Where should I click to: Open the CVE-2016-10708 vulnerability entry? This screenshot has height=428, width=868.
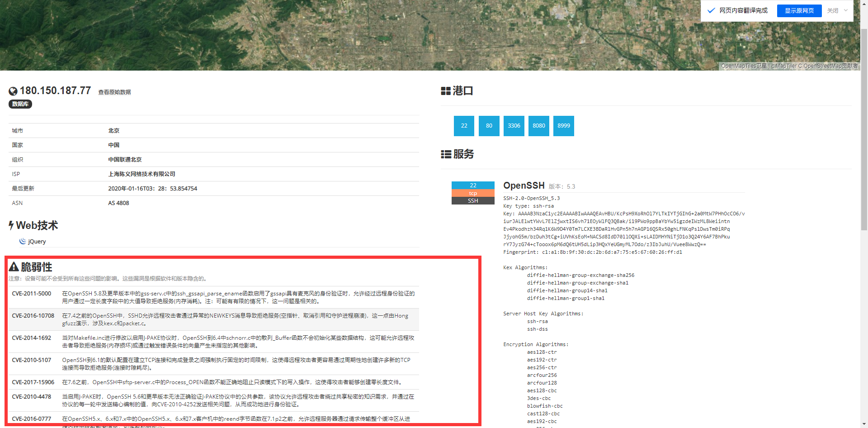pos(33,315)
